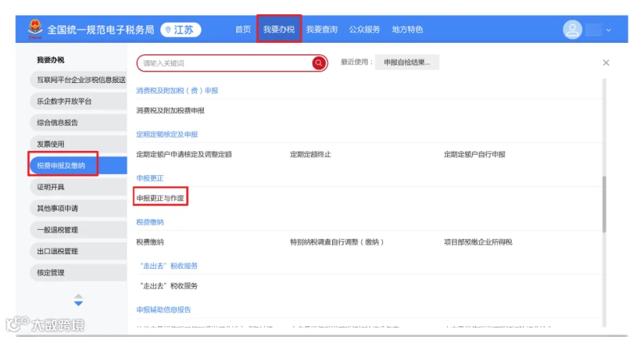Close the menu panel with the X
The height and width of the screenshot is (337, 644).
tap(606, 62)
